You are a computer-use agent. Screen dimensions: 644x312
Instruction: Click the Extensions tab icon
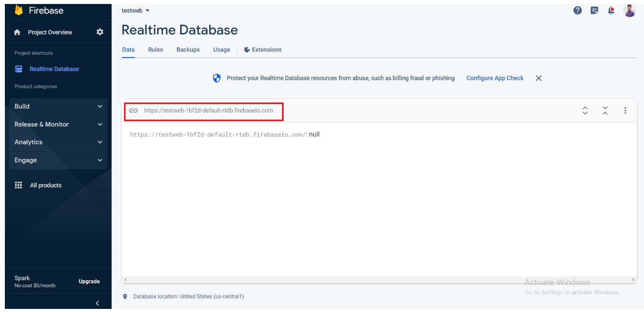pos(247,49)
